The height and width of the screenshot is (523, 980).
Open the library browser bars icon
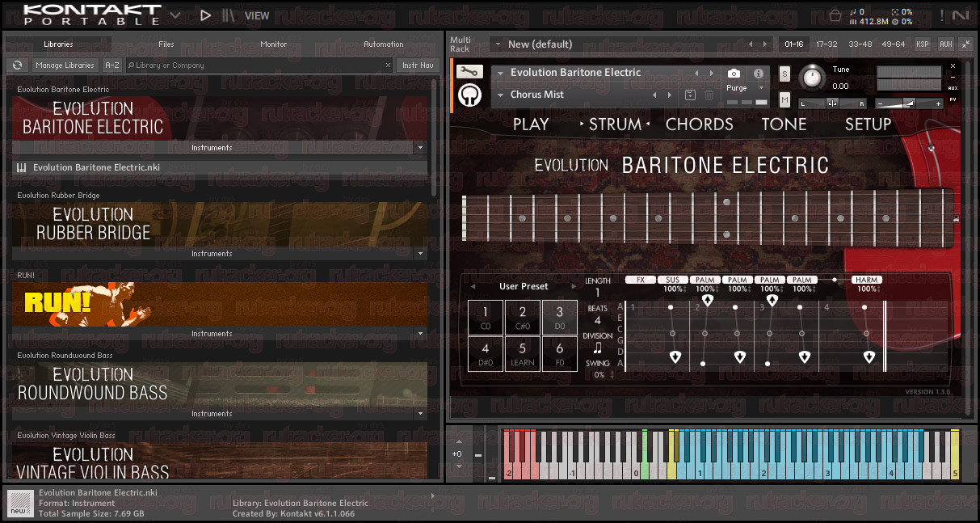coord(229,15)
